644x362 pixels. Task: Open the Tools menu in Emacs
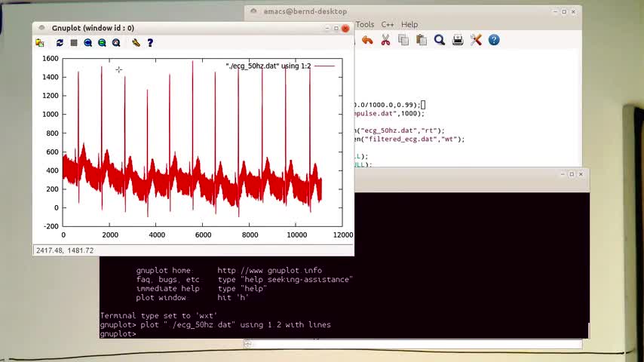point(365,25)
